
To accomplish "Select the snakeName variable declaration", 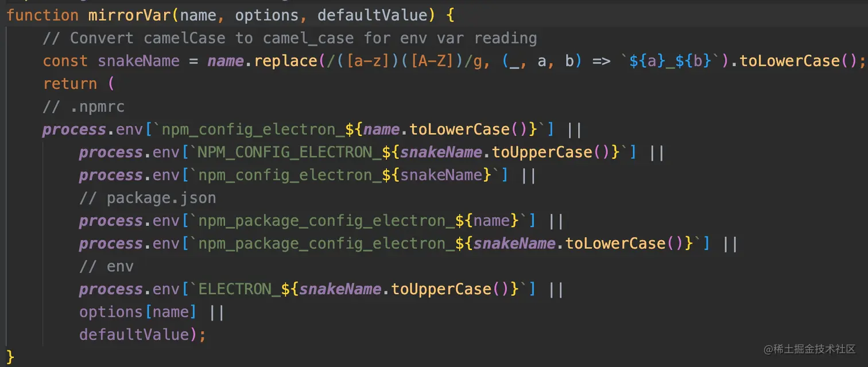I will 138,60.
